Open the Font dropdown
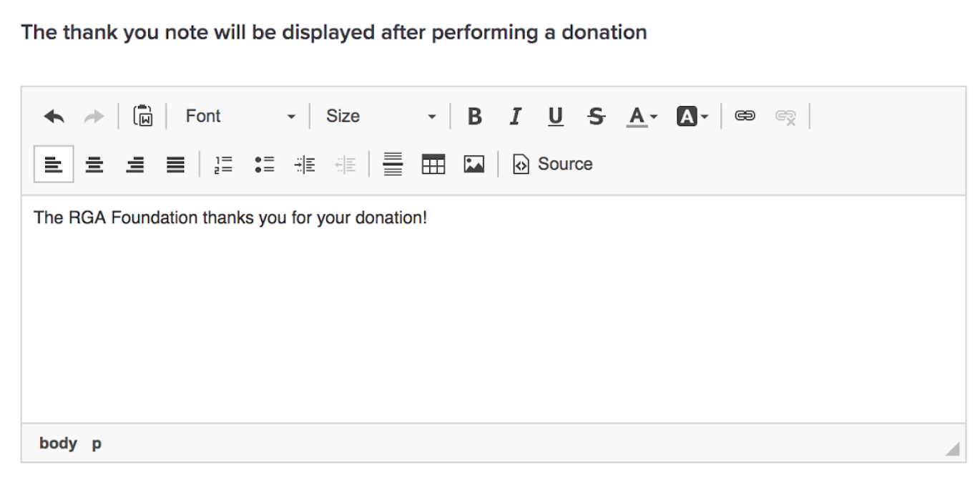The width and height of the screenshot is (980, 485). (x=240, y=117)
